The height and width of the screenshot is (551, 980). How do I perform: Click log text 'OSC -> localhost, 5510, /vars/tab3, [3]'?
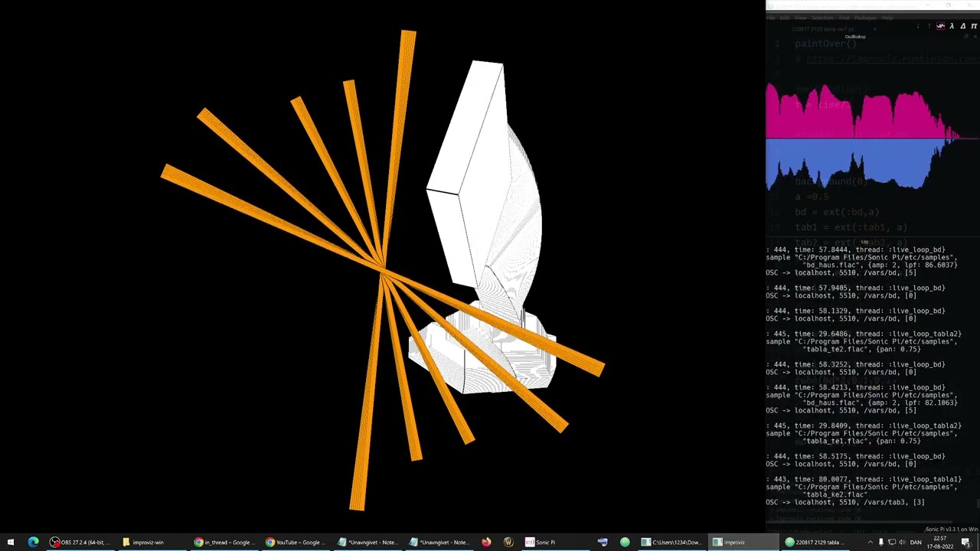[845, 502]
